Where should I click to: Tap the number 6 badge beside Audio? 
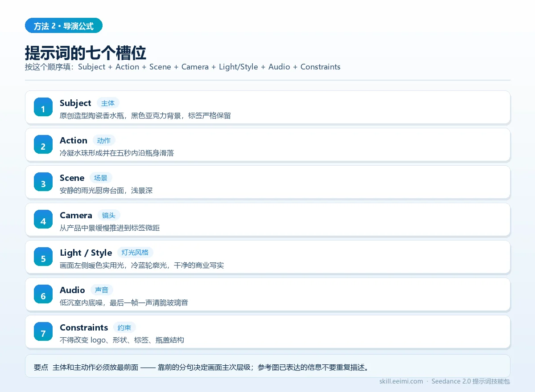pyautogui.click(x=43, y=294)
